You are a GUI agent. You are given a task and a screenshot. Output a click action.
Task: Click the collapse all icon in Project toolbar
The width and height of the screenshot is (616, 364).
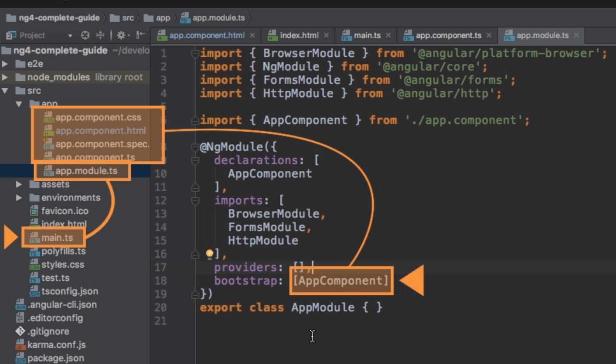101,35
